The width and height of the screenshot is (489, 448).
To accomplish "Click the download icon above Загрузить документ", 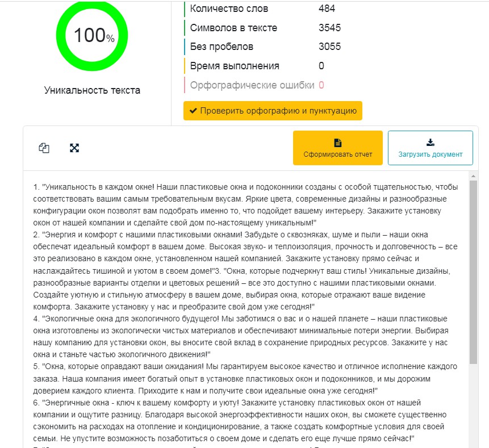I will 430,143.
